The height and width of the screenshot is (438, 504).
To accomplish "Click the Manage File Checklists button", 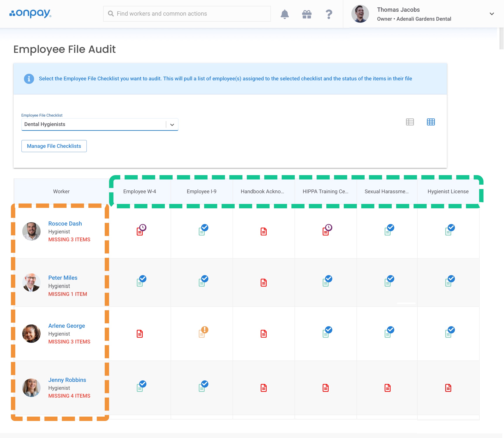I will tap(54, 146).
